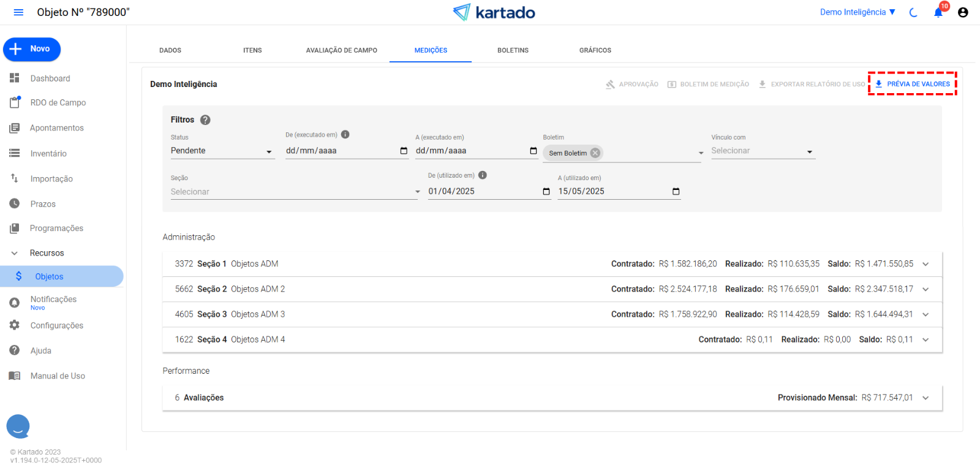
Task: Open the Vínculo com dropdown
Action: pos(762,151)
